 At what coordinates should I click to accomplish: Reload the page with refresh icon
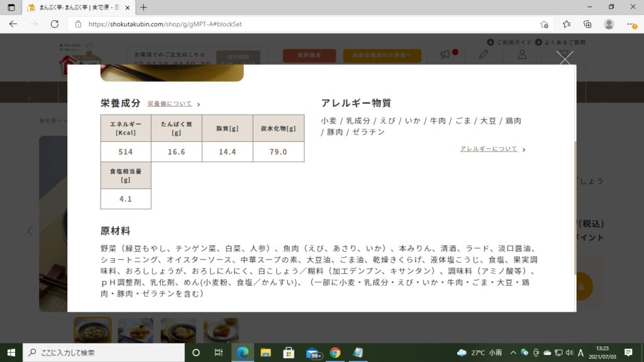point(55,25)
